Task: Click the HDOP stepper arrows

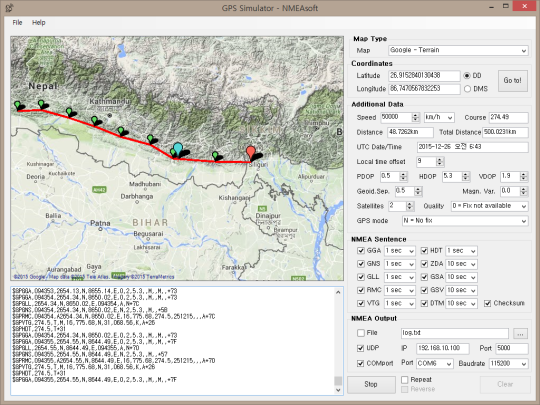Action: point(466,176)
